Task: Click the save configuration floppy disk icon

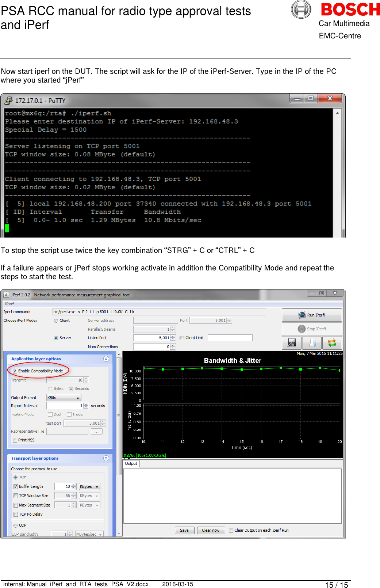Action: pos(292,343)
